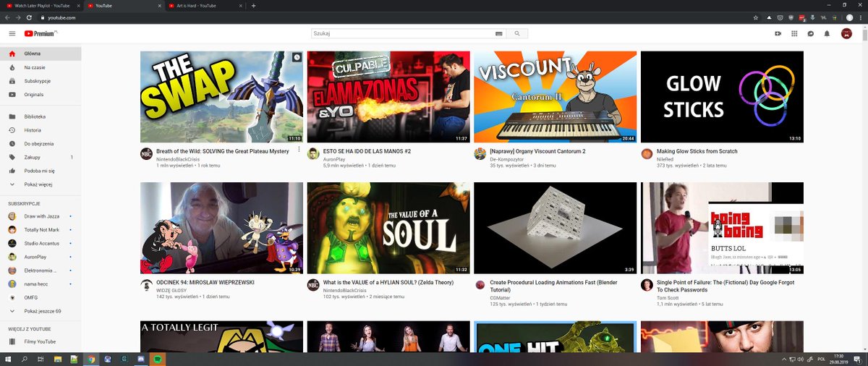
Task: Play The Value of a Soul thumbnail
Action: coord(388,228)
